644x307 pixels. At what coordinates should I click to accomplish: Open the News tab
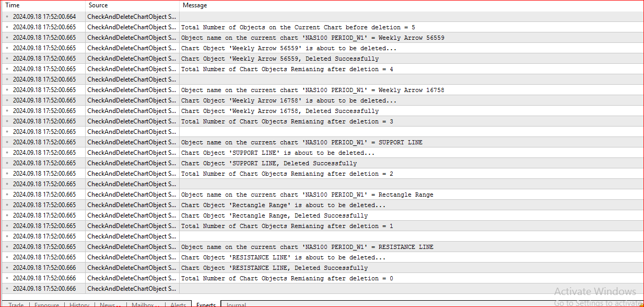click(x=109, y=305)
